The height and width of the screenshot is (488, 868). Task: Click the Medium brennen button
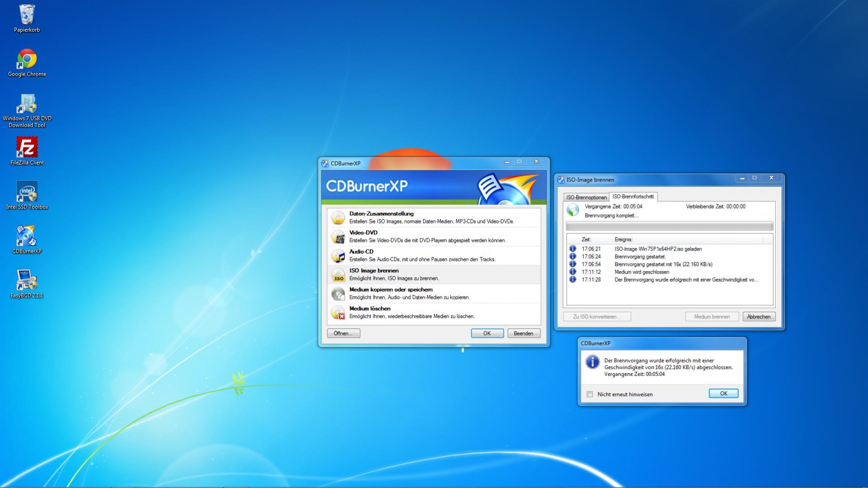tap(712, 317)
